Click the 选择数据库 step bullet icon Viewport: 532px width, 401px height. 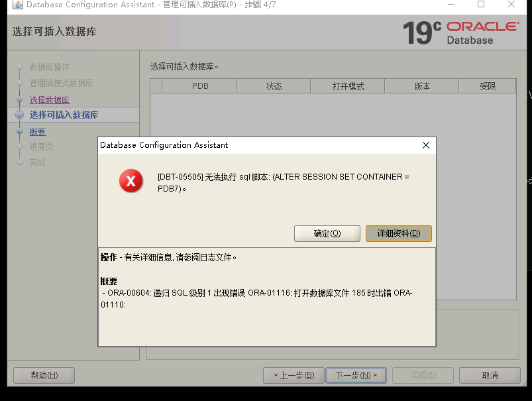pyautogui.click(x=20, y=99)
